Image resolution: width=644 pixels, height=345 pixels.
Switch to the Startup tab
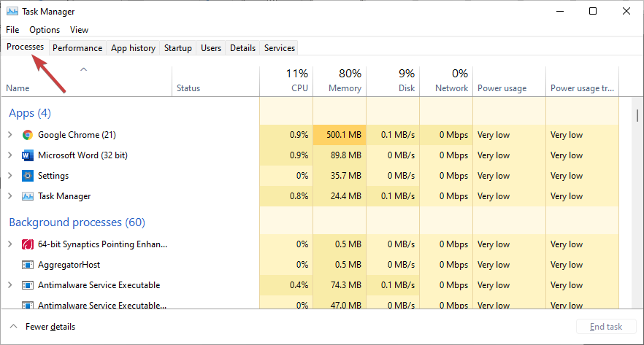[x=178, y=48]
